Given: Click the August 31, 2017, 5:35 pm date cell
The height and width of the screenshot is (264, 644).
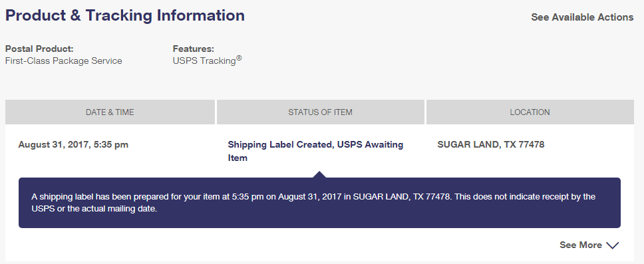Looking at the screenshot, I should 73,144.
